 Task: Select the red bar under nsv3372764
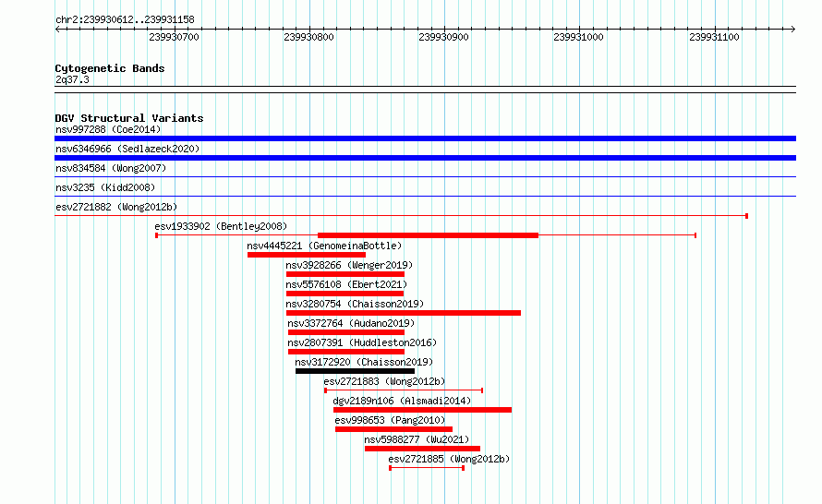pyautogui.click(x=346, y=332)
